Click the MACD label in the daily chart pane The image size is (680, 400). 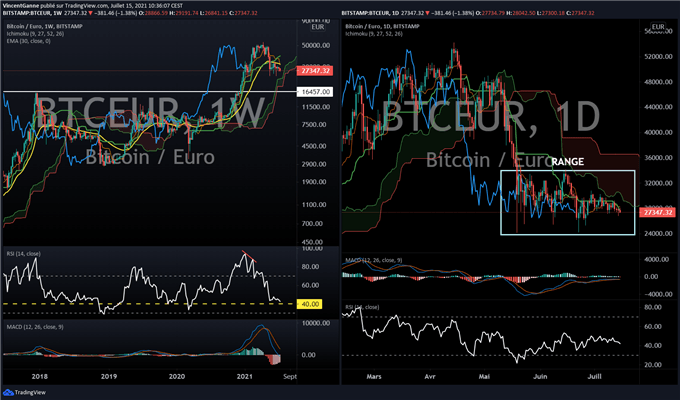click(373, 260)
